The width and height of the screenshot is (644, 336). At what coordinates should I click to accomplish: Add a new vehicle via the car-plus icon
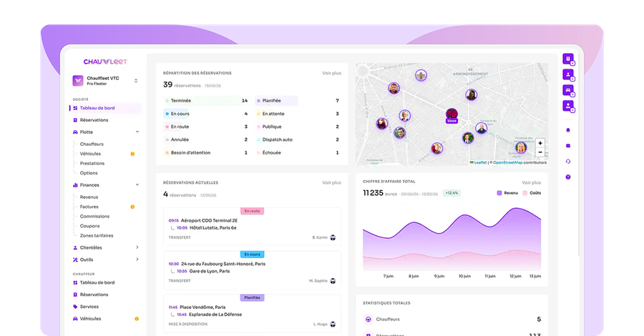[568, 90]
